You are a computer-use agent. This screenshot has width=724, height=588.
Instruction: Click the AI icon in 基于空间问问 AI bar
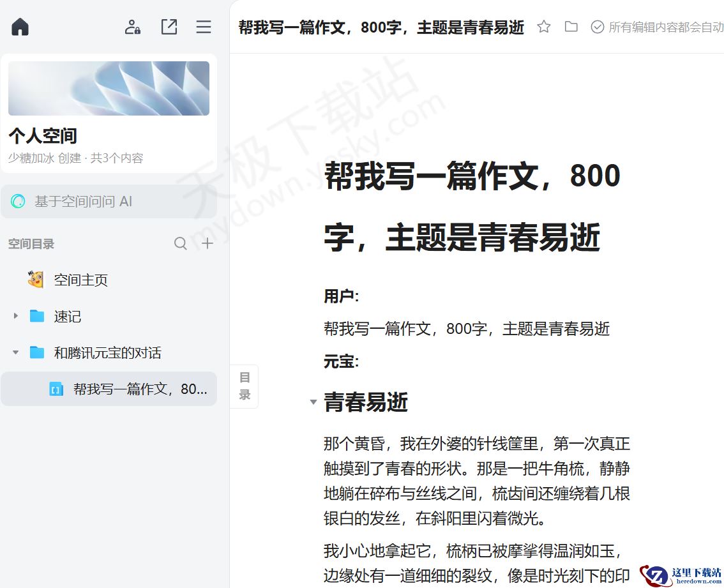[19, 200]
